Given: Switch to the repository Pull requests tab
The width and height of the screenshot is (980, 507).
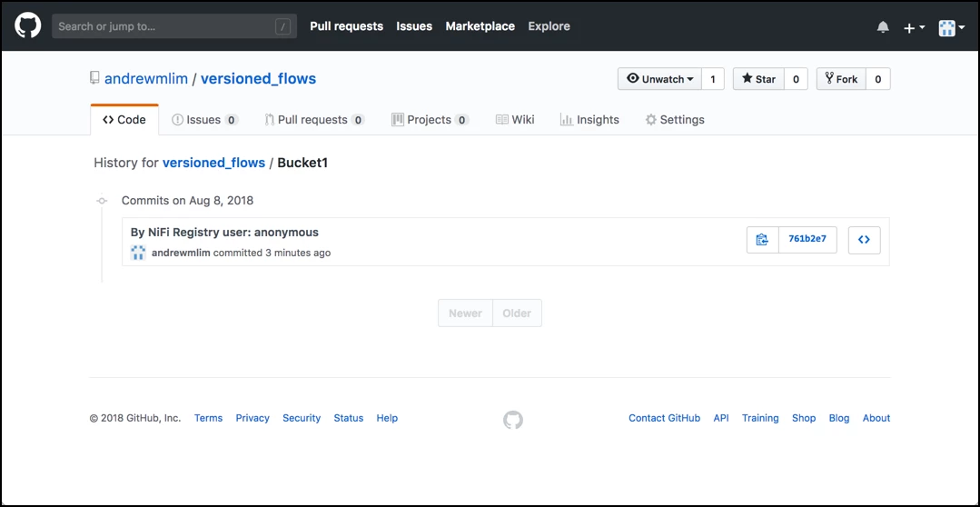Looking at the screenshot, I should 314,119.
